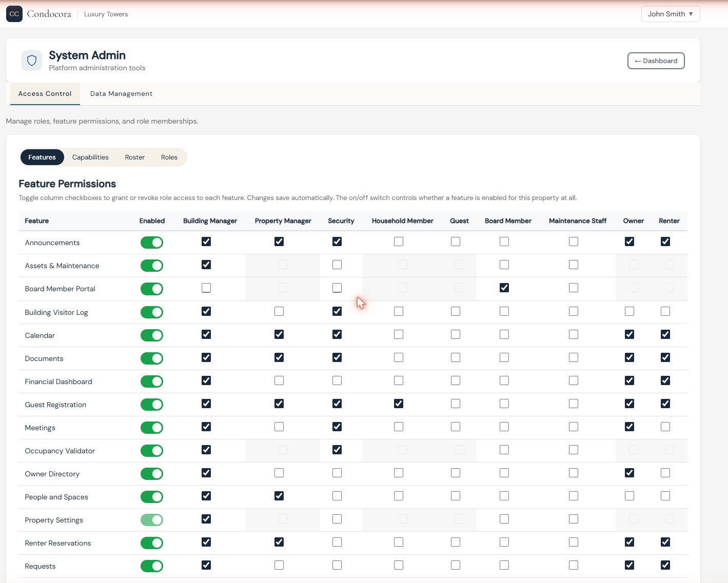Click the Maintenance Staff column header
The width and height of the screenshot is (728, 583).
[578, 221]
